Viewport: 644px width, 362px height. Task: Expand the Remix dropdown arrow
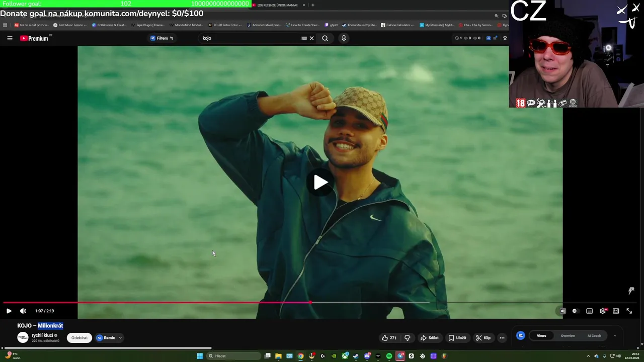(x=120, y=338)
